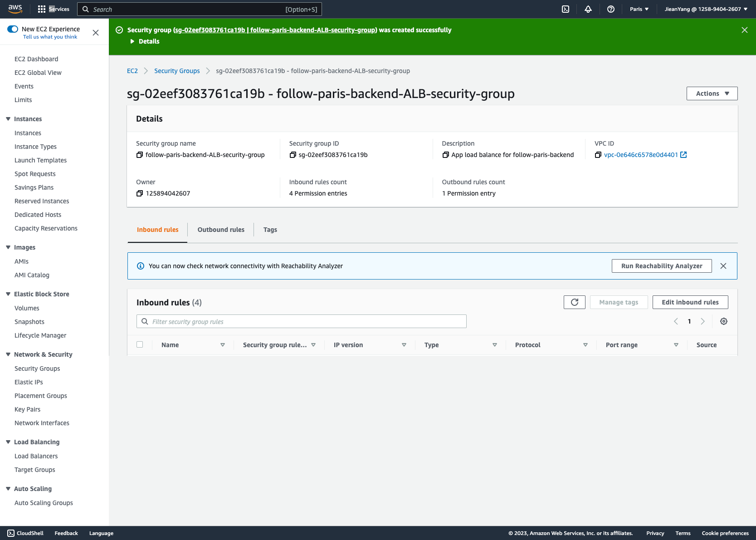Switch to the Tags tab
Screen dimensions: 756x540
(x=270, y=230)
